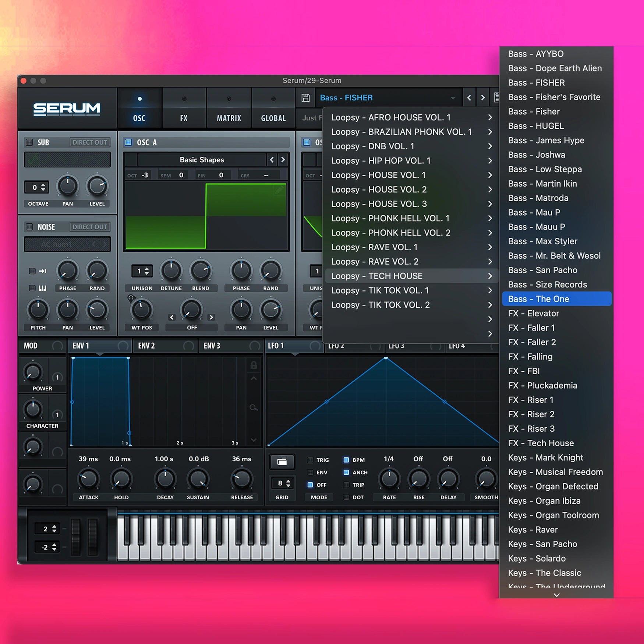The image size is (644, 644).
Task: Go to next preset with right arrow
Action: [x=483, y=98]
